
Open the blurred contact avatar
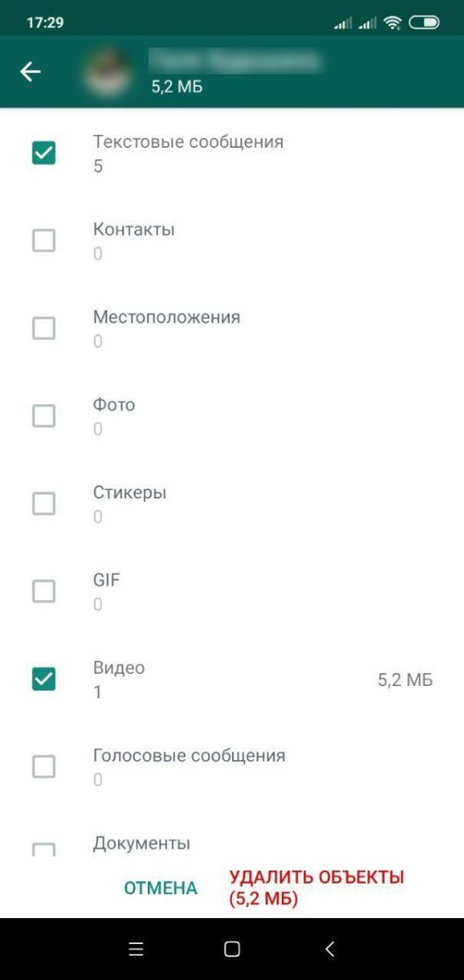[109, 72]
